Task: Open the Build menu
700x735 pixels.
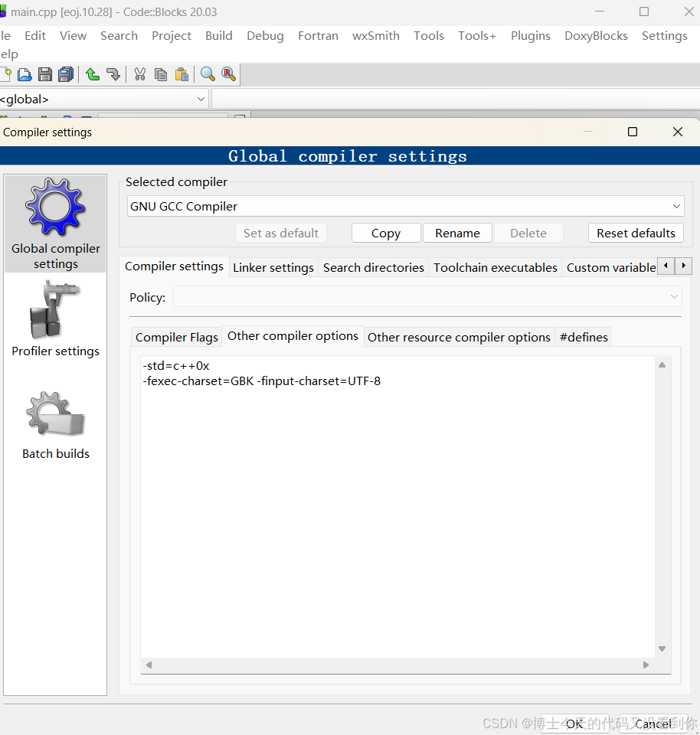Action: 219,36
